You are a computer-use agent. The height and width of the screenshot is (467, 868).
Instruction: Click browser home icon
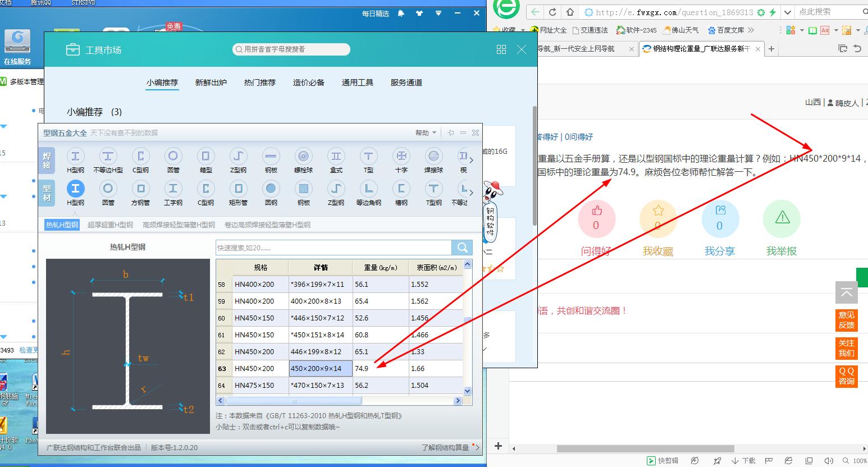tap(570, 12)
